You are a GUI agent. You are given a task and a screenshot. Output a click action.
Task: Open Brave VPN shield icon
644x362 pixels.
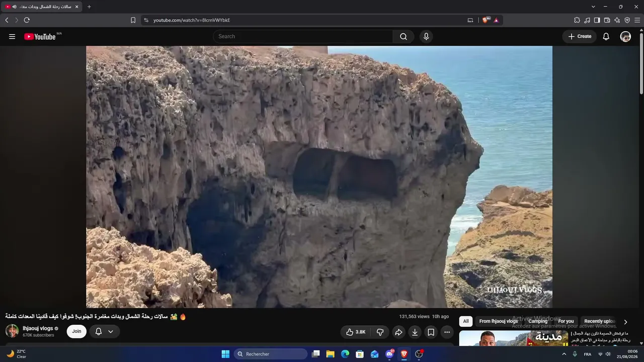click(x=627, y=20)
